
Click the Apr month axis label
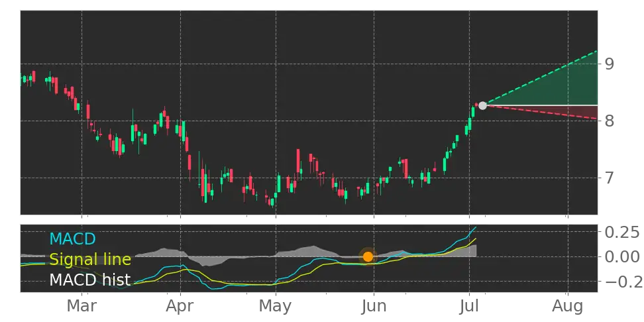tap(180, 307)
